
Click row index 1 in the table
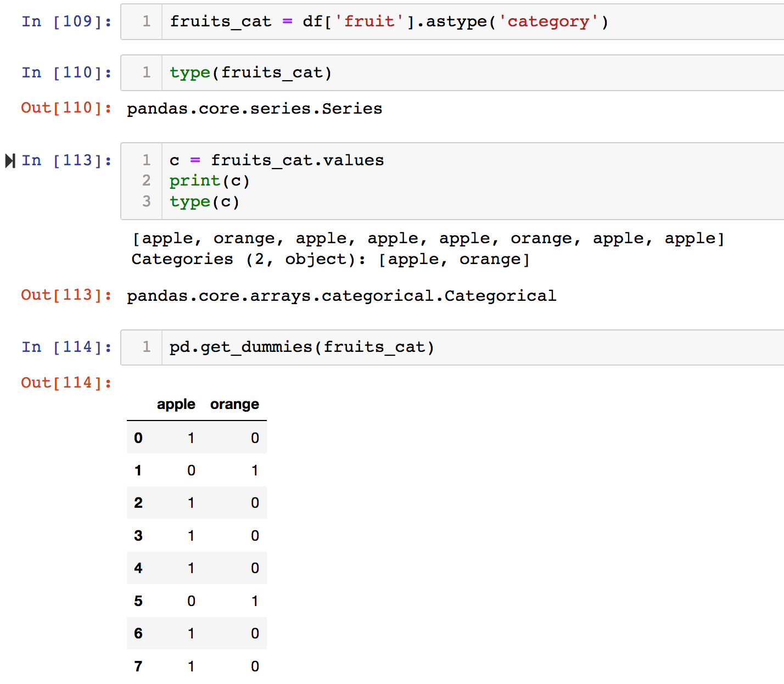point(138,470)
